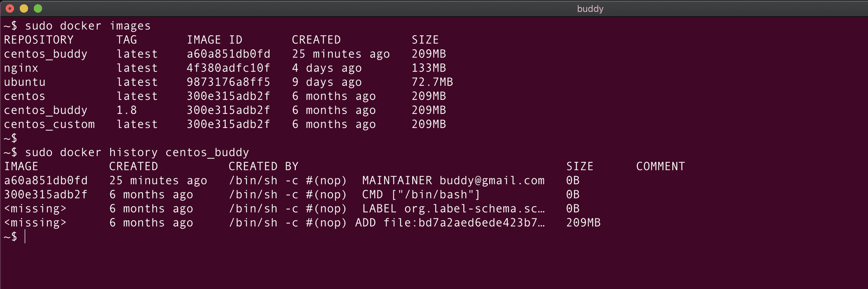Click the COMMENT column header
This screenshot has width=868, height=289.
click(660, 166)
